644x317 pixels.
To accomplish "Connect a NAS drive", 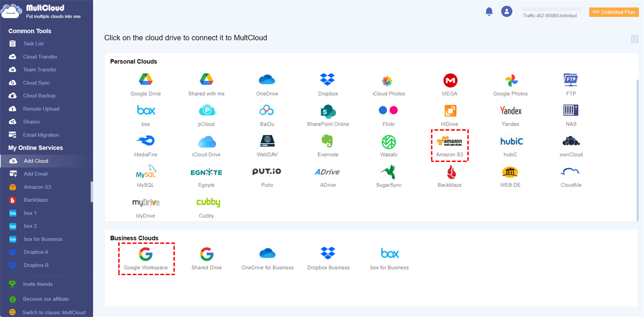I will click(571, 110).
